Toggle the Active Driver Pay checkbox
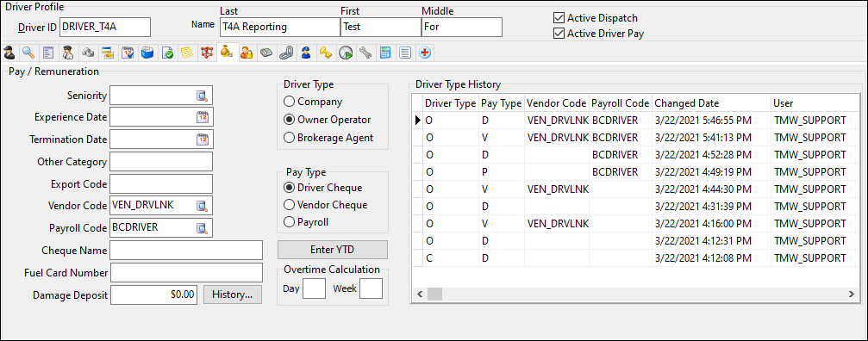The width and height of the screenshot is (868, 341). click(559, 34)
